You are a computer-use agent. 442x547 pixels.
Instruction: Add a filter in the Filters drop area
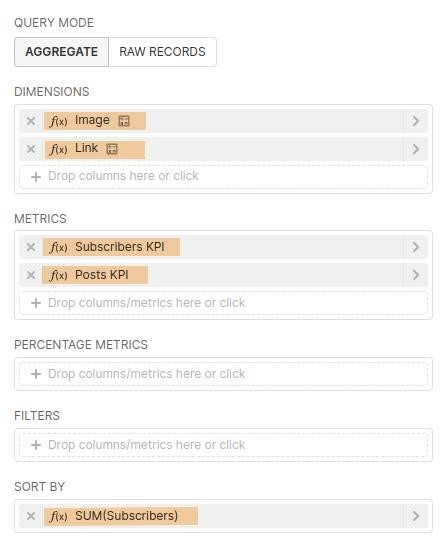coord(223,445)
